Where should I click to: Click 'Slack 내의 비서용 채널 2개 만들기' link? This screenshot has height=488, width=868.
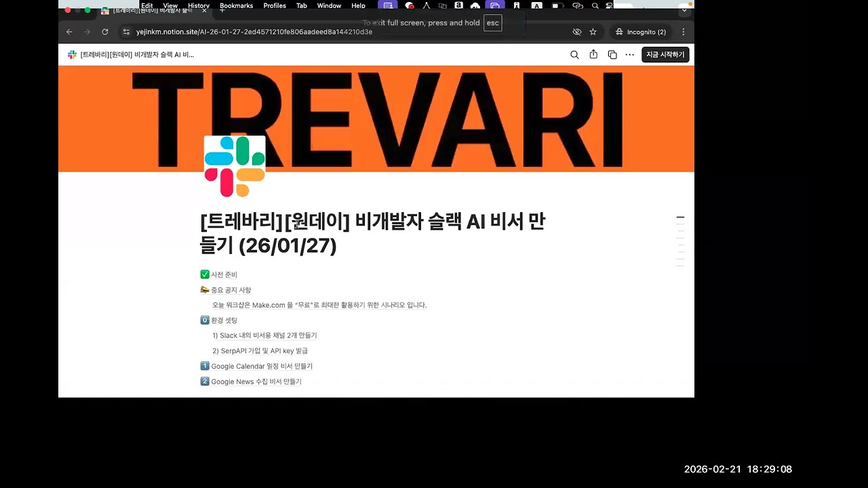264,335
